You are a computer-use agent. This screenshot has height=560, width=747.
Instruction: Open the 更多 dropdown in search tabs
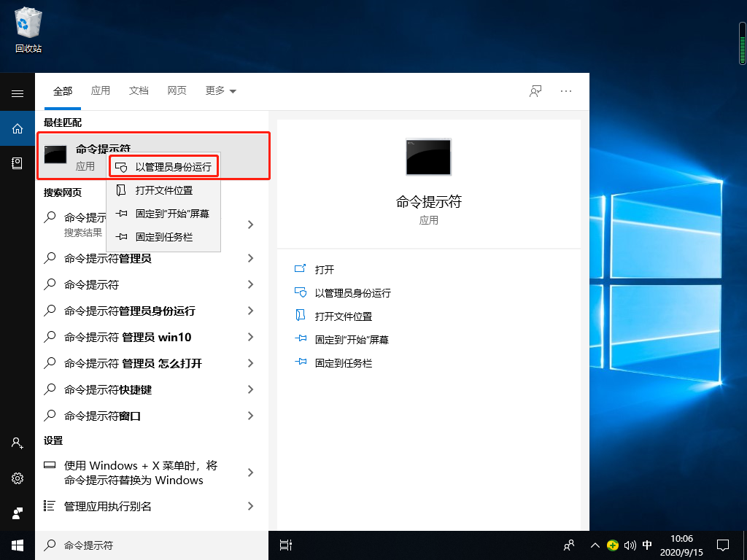220,90
